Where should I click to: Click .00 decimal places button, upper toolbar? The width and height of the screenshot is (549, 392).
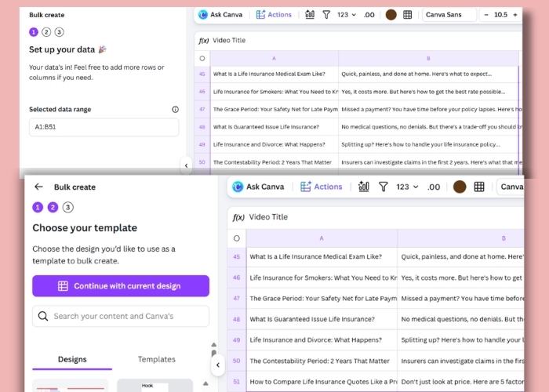(x=369, y=15)
